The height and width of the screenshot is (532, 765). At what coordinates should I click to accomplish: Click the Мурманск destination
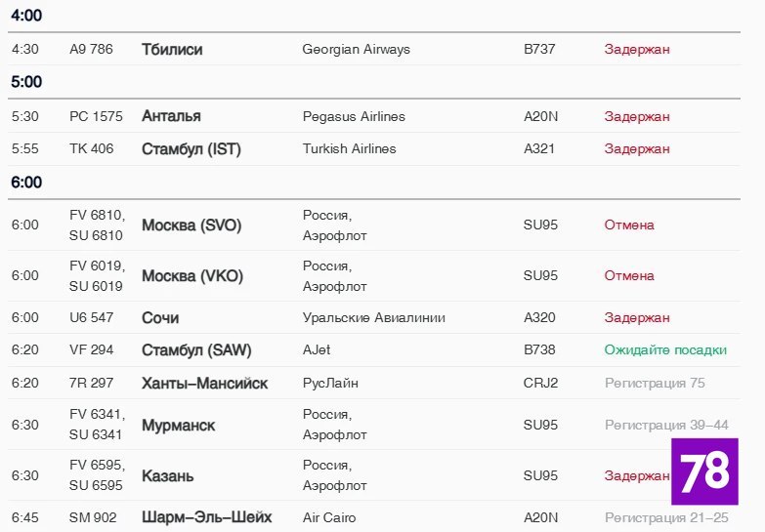179,426
